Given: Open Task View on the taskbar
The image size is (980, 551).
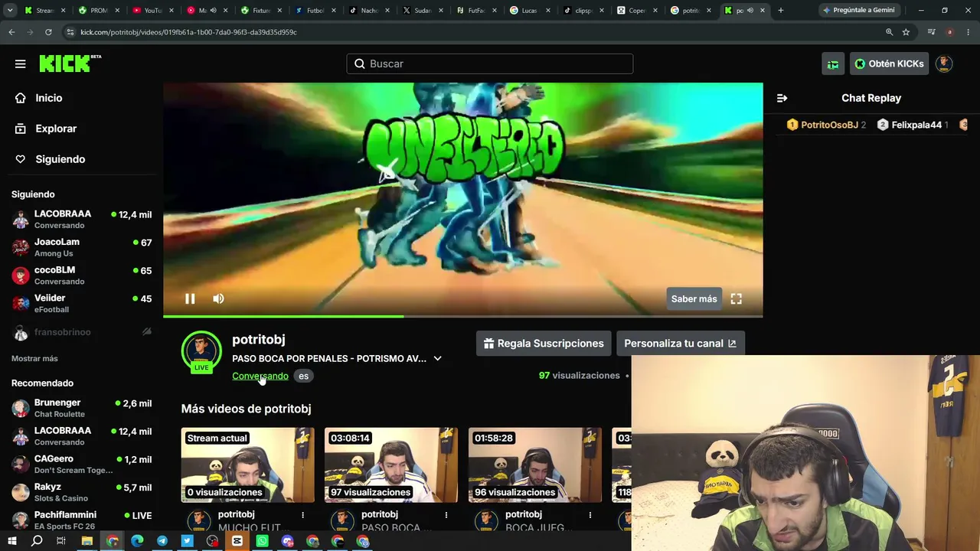Looking at the screenshot, I should 61,541.
